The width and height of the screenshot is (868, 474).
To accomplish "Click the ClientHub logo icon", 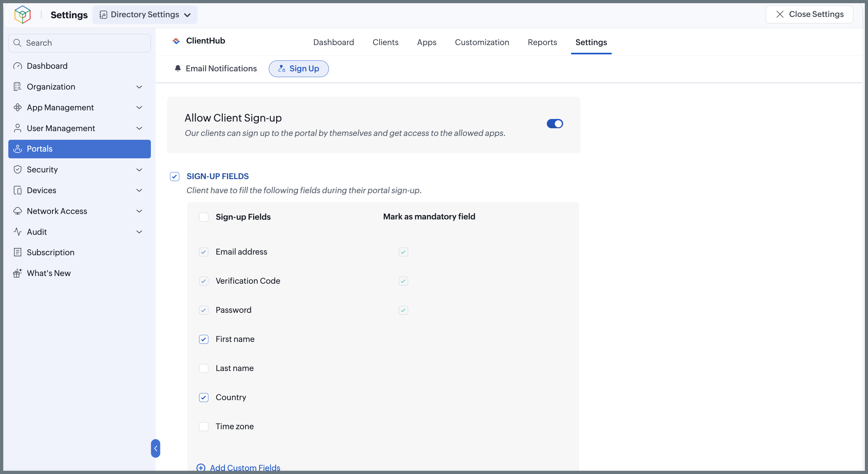I will click(x=176, y=41).
